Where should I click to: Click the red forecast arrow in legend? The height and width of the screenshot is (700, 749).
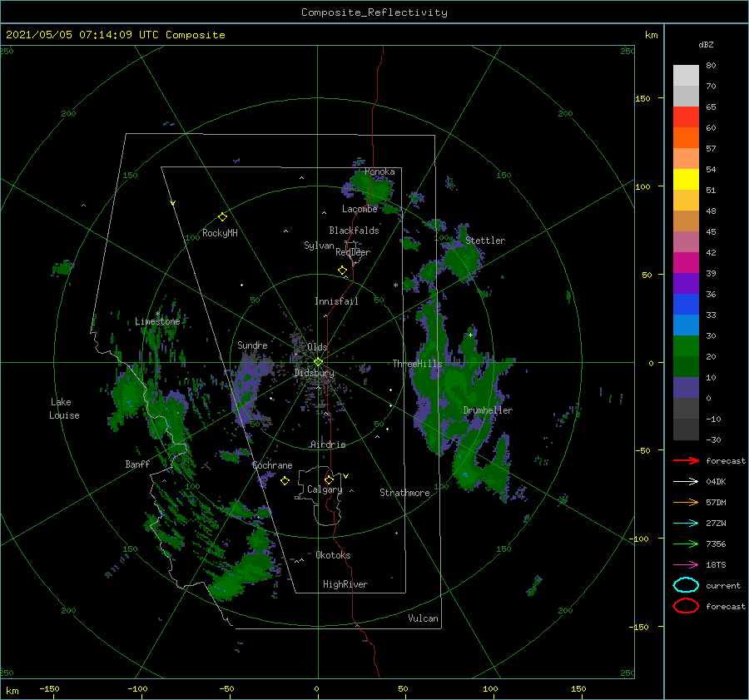click(x=686, y=460)
